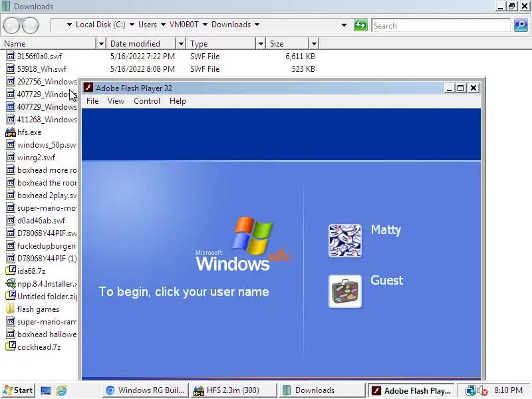Click the 8:10 PM taskbar clock
Image resolution: width=532 pixels, height=399 pixels.
[508, 390]
